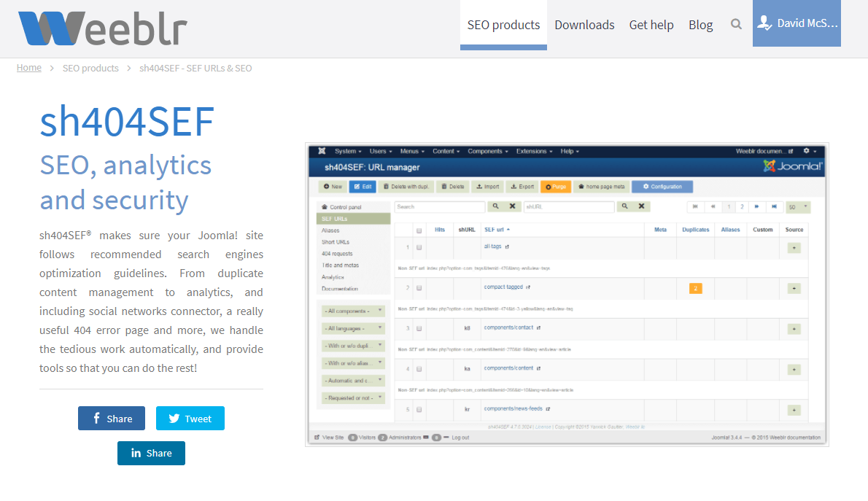
Task: Open the David McS... user account button
Action: tap(797, 23)
